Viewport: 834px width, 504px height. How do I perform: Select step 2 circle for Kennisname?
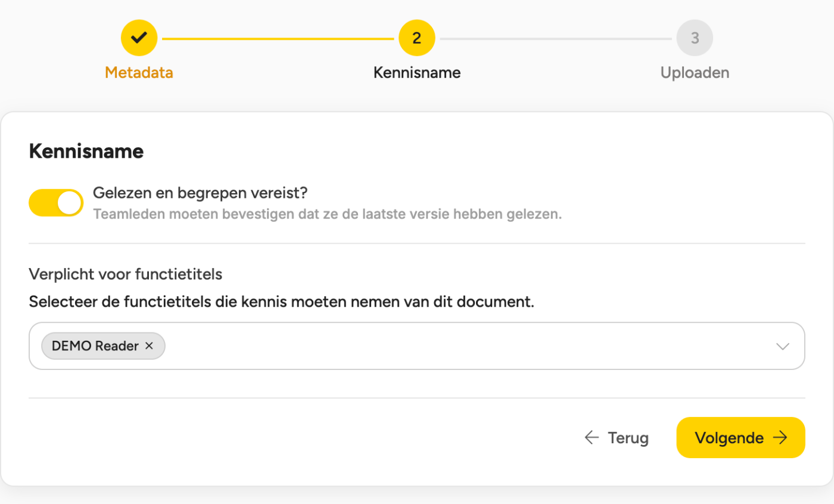[x=417, y=38]
